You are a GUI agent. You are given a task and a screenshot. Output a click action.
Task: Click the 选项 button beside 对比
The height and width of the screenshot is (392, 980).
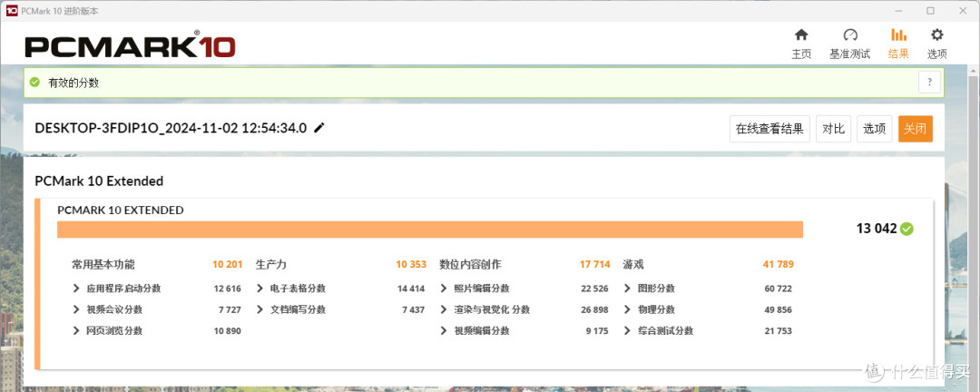875,129
